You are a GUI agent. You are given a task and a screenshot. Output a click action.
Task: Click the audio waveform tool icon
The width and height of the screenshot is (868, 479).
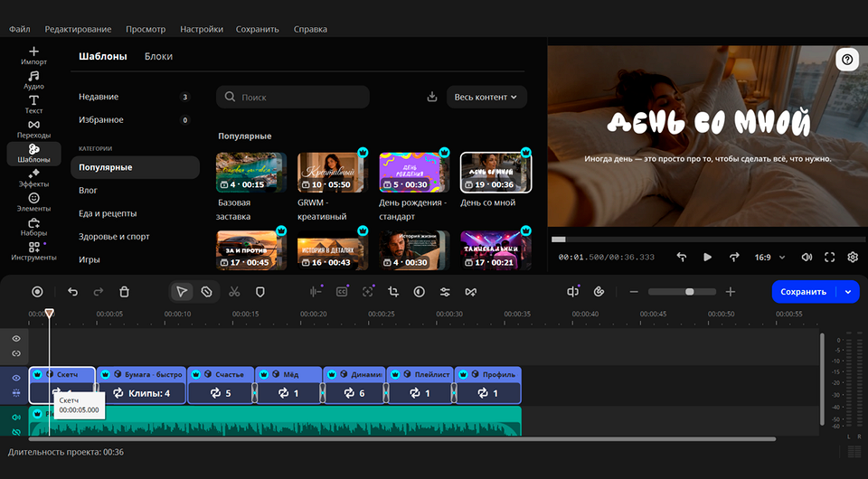point(316,292)
